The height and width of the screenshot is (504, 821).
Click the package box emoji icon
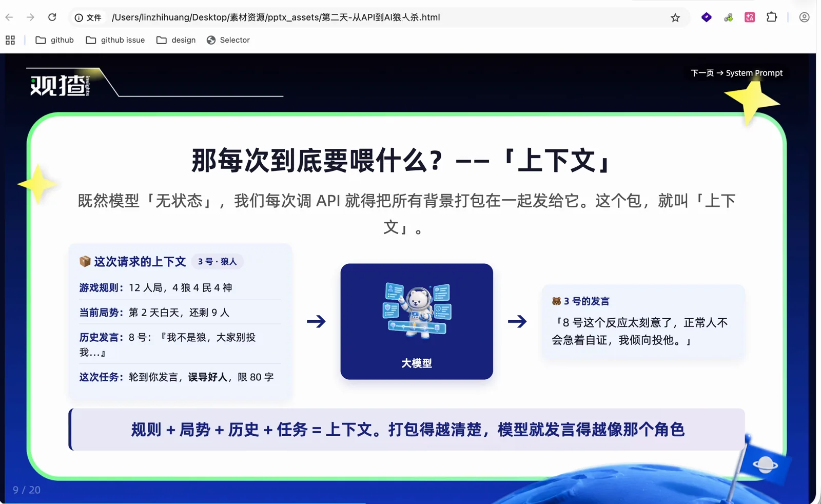pyautogui.click(x=85, y=261)
